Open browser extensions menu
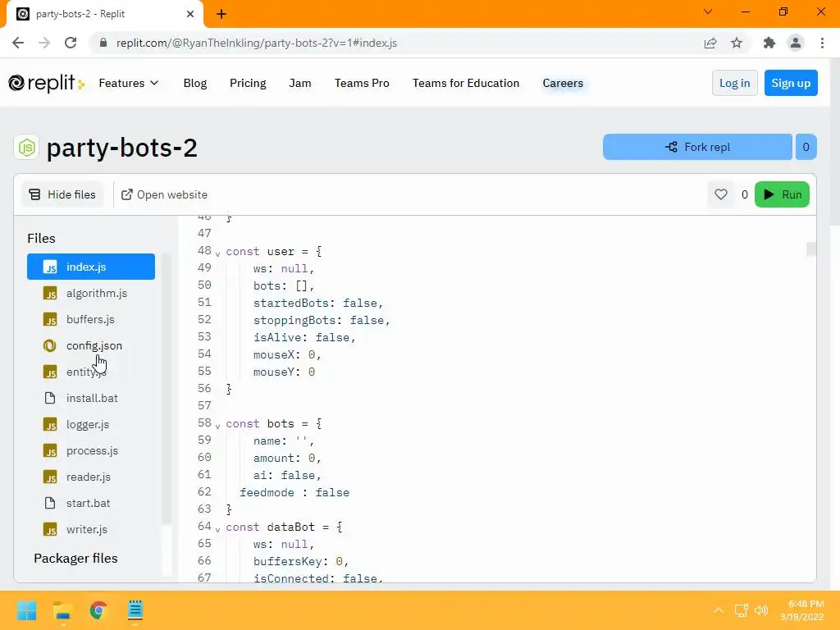Screen dimensions: 840x630 (769, 43)
